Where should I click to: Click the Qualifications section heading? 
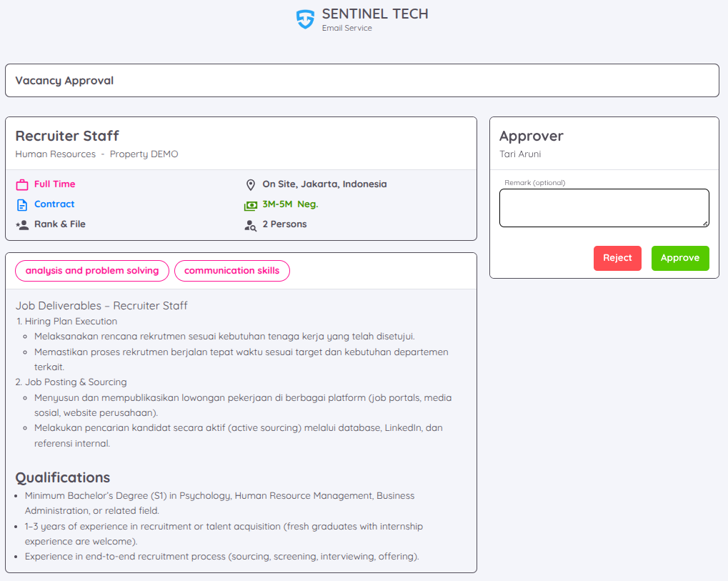[x=63, y=477]
